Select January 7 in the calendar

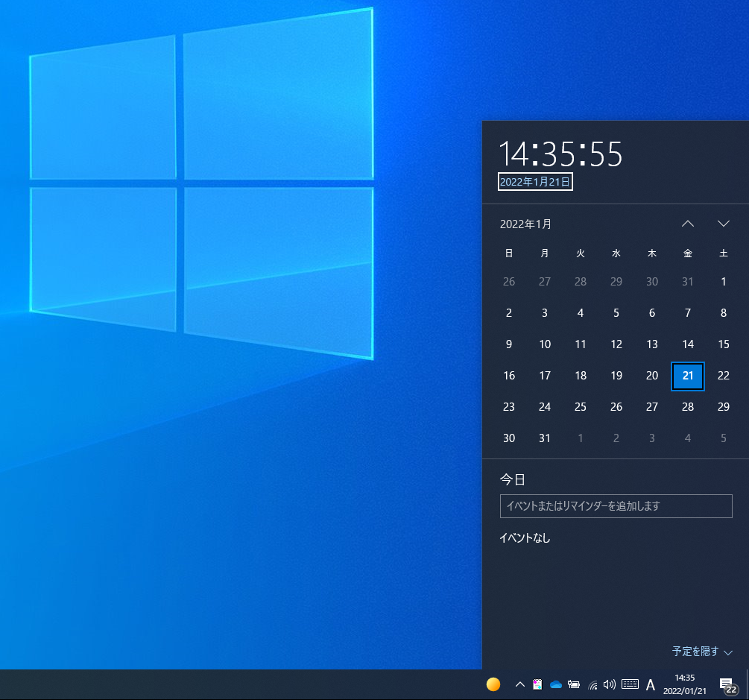tap(688, 313)
